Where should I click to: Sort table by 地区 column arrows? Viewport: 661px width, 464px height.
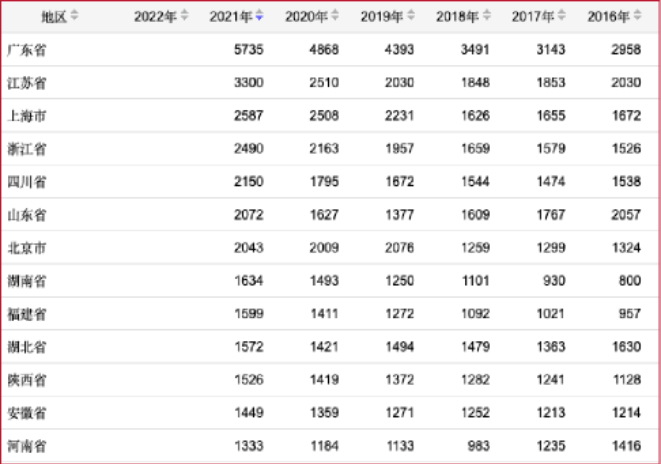point(74,15)
